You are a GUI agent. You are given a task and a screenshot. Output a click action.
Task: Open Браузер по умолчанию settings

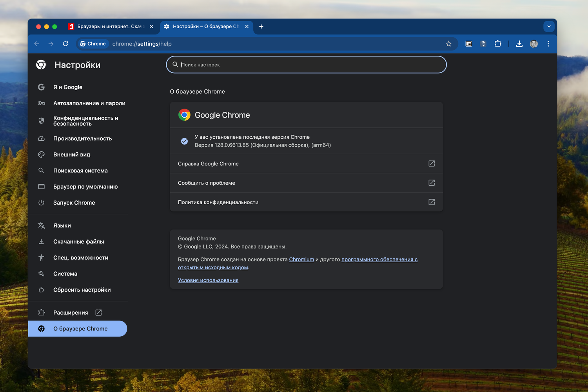point(78,187)
